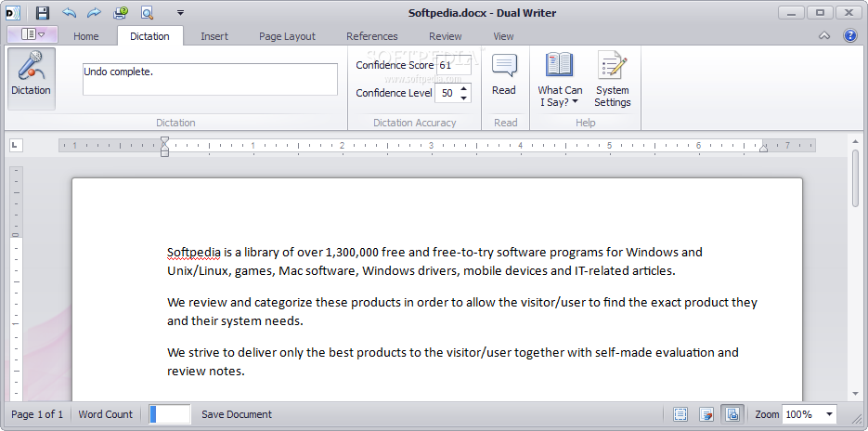Click the progress bar in the status bar
Viewport: 868px width, 431px height.
tap(170, 414)
